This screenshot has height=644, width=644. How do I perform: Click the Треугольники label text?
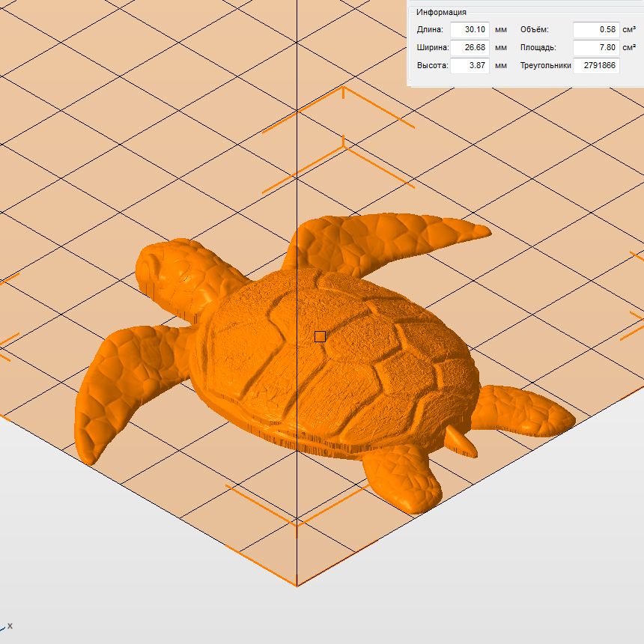point(545,66)
